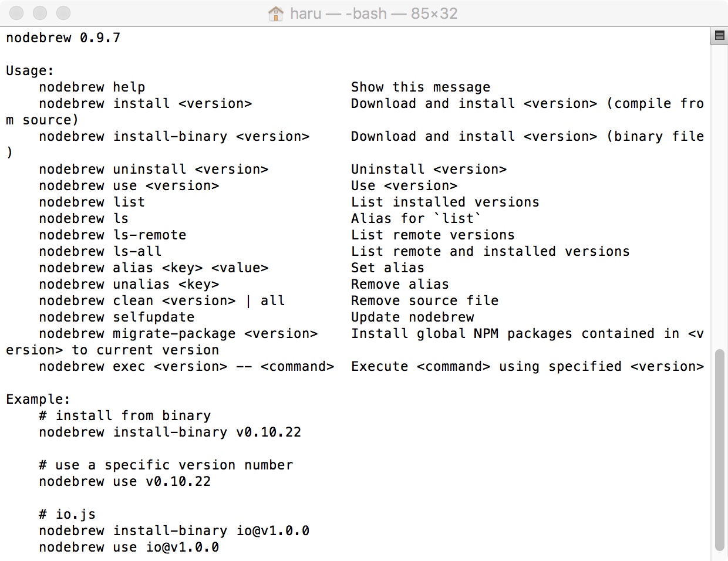Click the "nodebrew use io@v1.0.0" last line

tap(129, 548)
